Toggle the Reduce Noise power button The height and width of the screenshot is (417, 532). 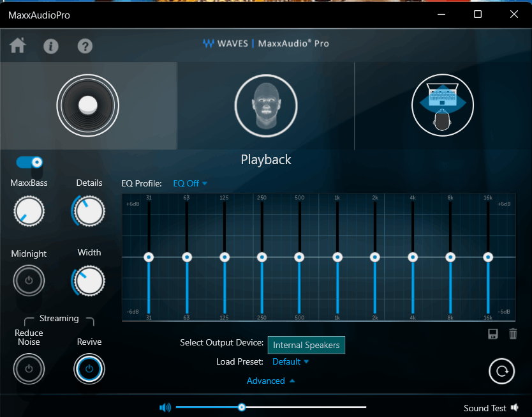point(29,368)
